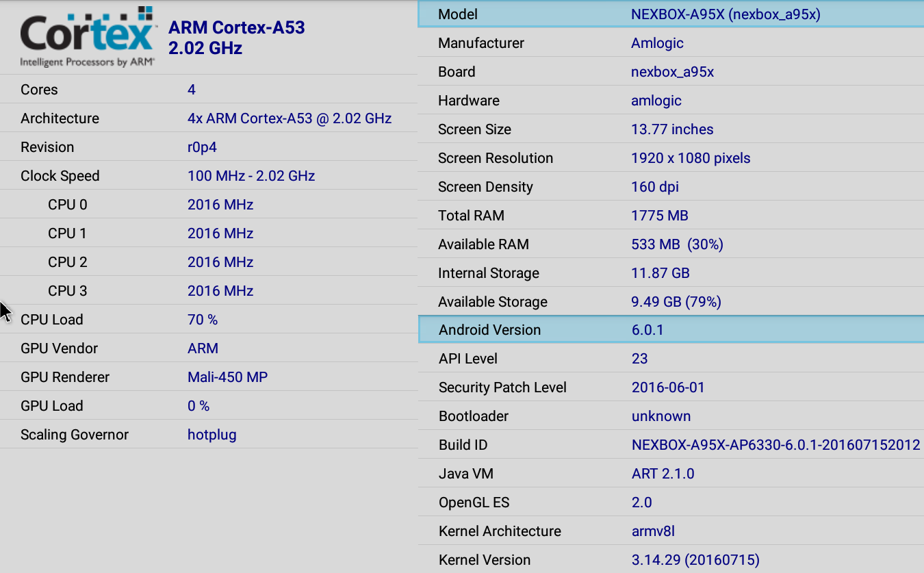Select the Build ID value

776,445
